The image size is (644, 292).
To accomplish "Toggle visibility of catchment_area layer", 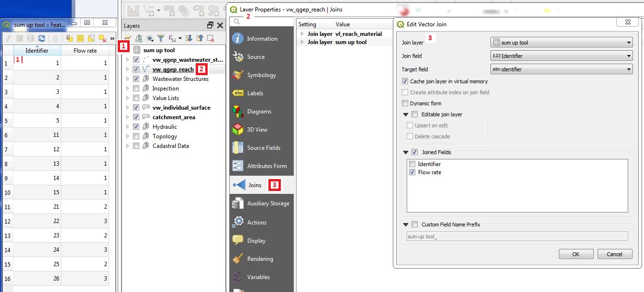I will click(x=136, y=117).
